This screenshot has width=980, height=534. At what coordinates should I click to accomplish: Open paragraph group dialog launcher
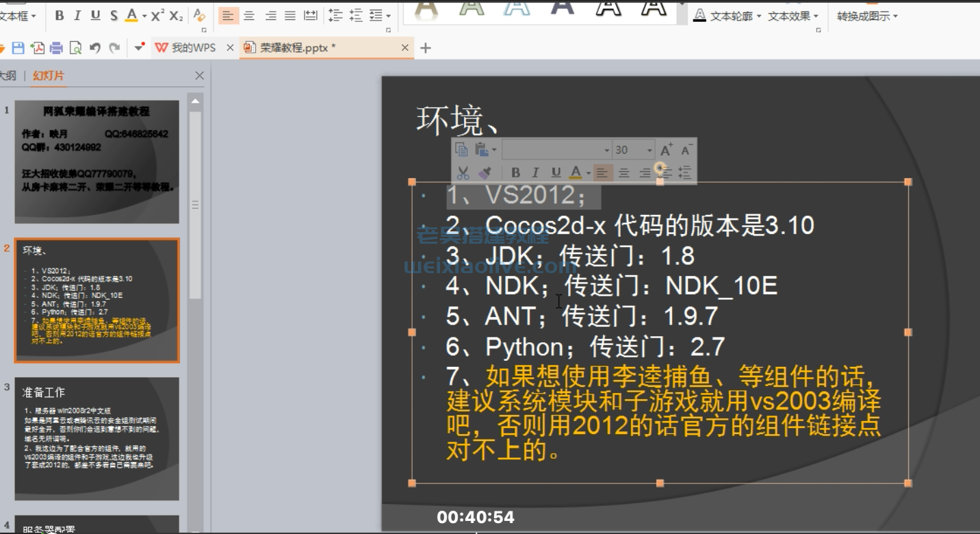(x=388, y=30)
